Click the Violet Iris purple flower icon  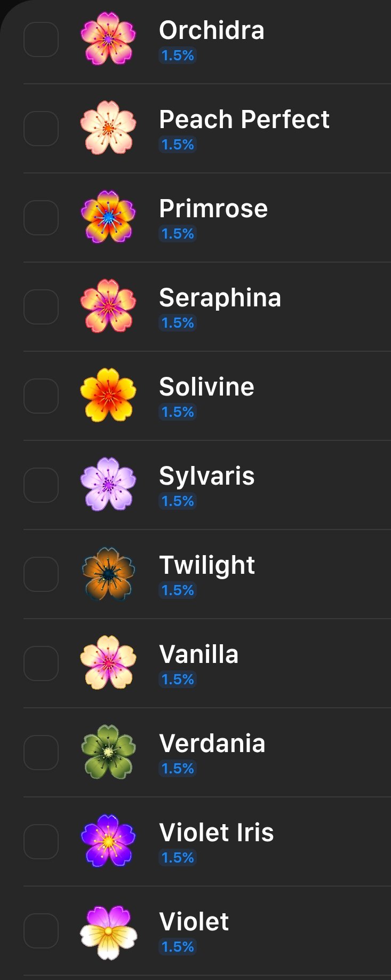click(108, 841)
